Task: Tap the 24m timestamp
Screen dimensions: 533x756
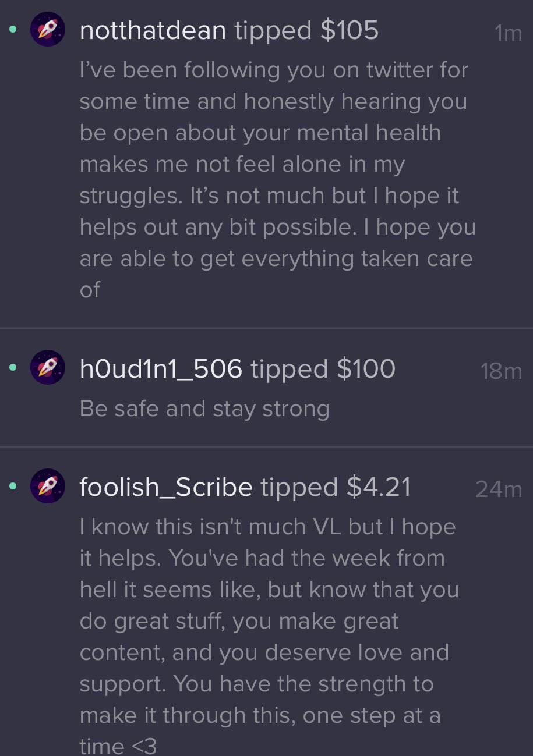Action: click(499, 489)
